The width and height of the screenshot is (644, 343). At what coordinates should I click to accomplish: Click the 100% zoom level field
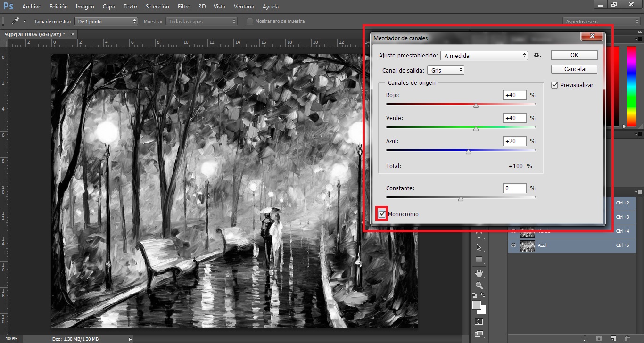(x=11, y=339)
